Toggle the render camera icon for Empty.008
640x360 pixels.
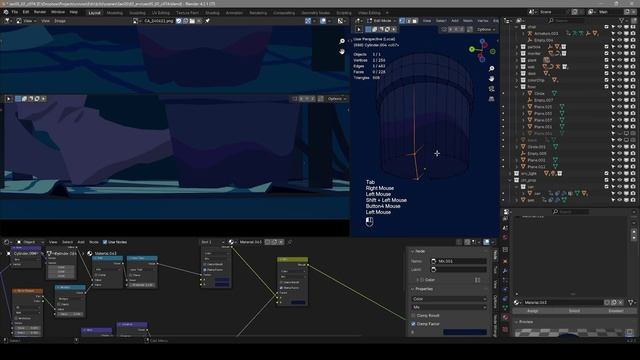(633, 153)
